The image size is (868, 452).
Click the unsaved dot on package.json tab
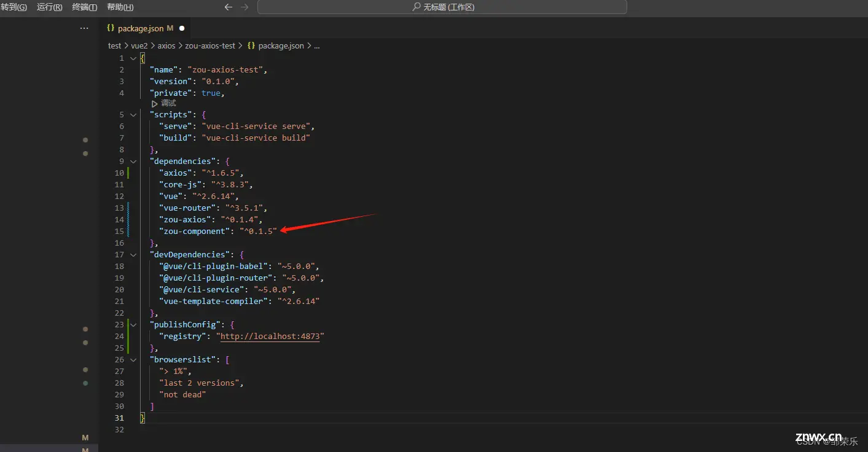(x=182, y=28)
